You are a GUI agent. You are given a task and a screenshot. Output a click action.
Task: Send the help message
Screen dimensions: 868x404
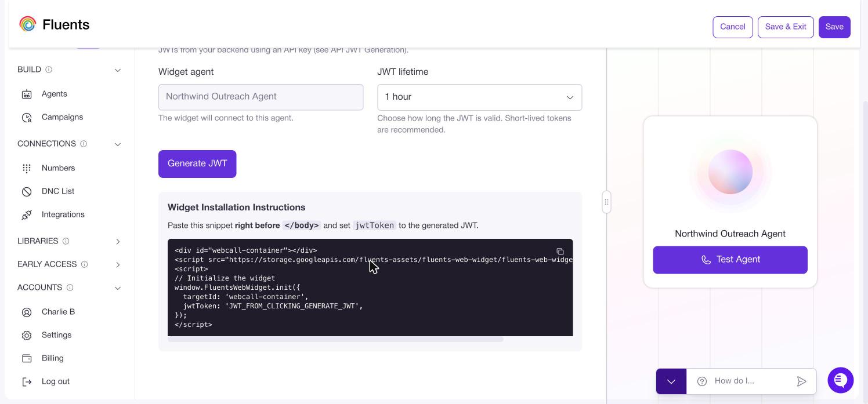click(x=801, y=381)
